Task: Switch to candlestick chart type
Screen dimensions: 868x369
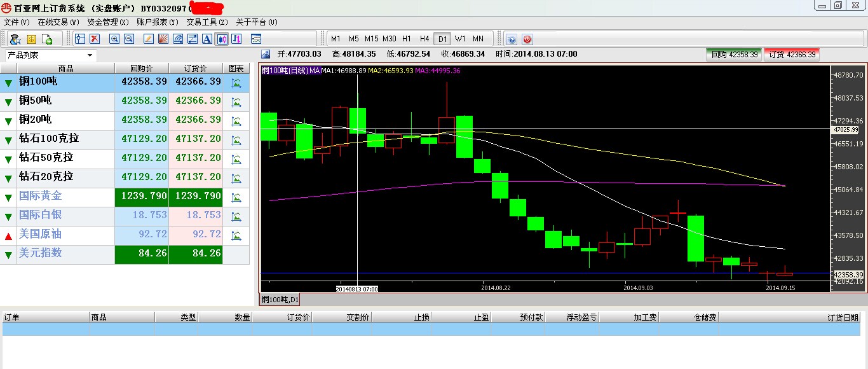Action: (222, 39)
